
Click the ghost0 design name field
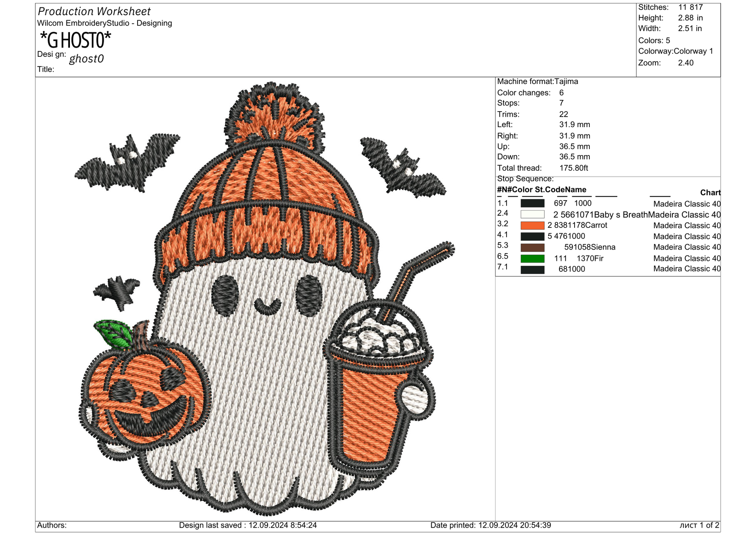click(86, 59)
